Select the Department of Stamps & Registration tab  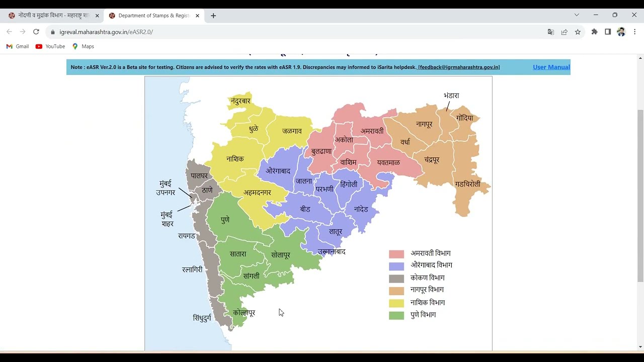point(153,16)
